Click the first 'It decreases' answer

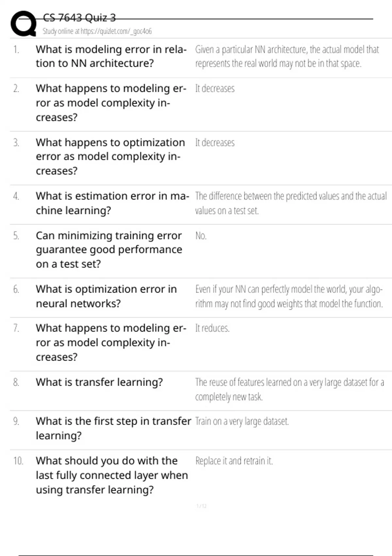[215, 89]
